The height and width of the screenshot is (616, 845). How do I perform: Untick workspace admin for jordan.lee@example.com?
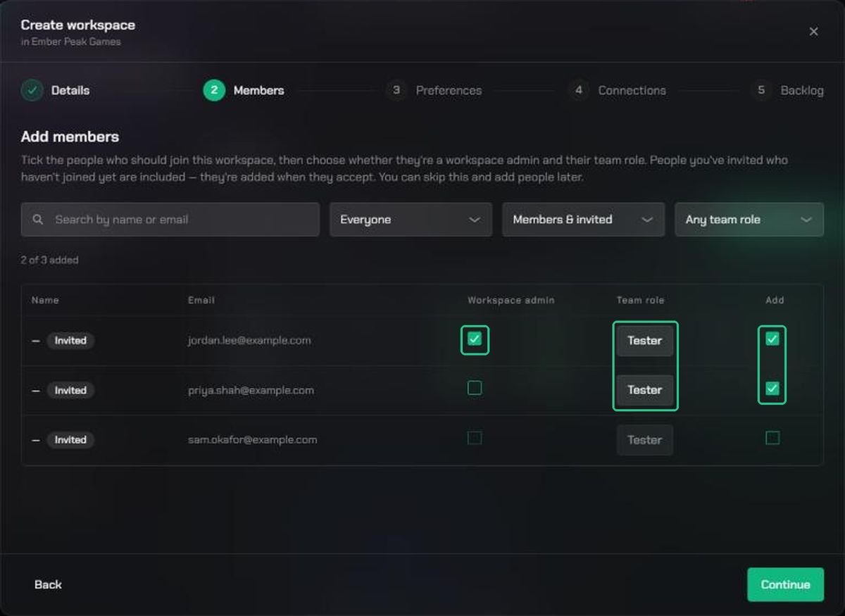[x=475, y=339]
